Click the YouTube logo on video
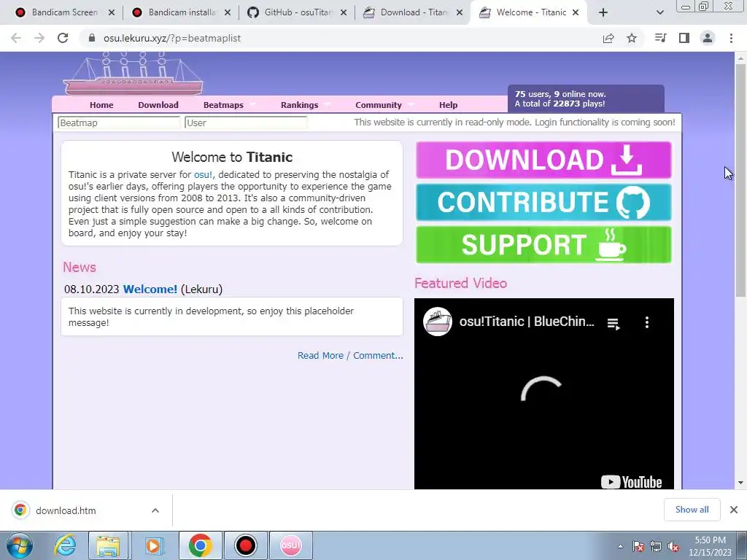 (631, 482)
